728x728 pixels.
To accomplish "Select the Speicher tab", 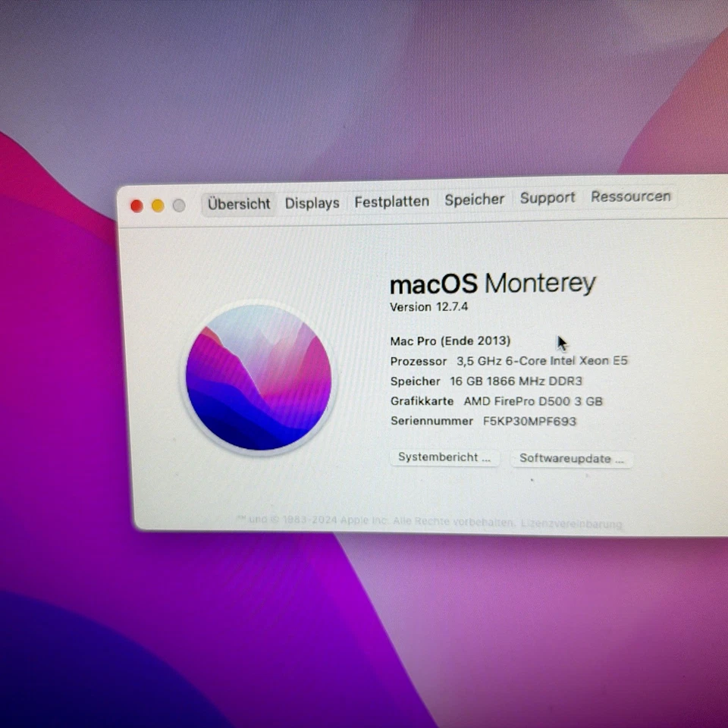I will [x=474, y=199].
